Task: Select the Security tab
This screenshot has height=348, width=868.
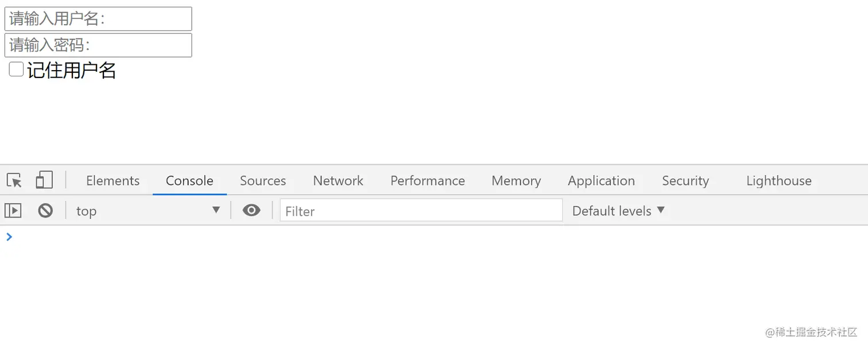Action: pyautogui.click(x=685, y=181)
